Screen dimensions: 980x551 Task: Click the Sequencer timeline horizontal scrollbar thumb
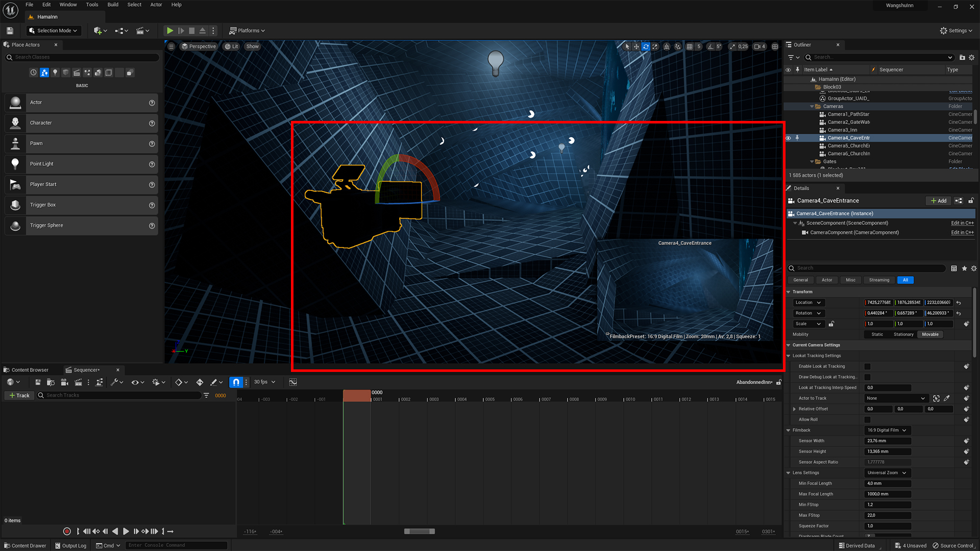419,531
